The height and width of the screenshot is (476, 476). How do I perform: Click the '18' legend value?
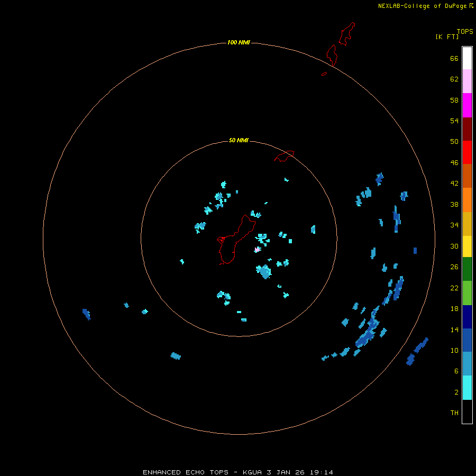(x=454, y=309)
